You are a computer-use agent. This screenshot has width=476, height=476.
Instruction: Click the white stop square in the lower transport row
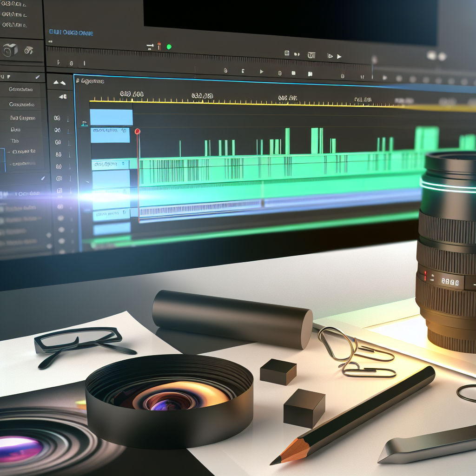[294, 73]
